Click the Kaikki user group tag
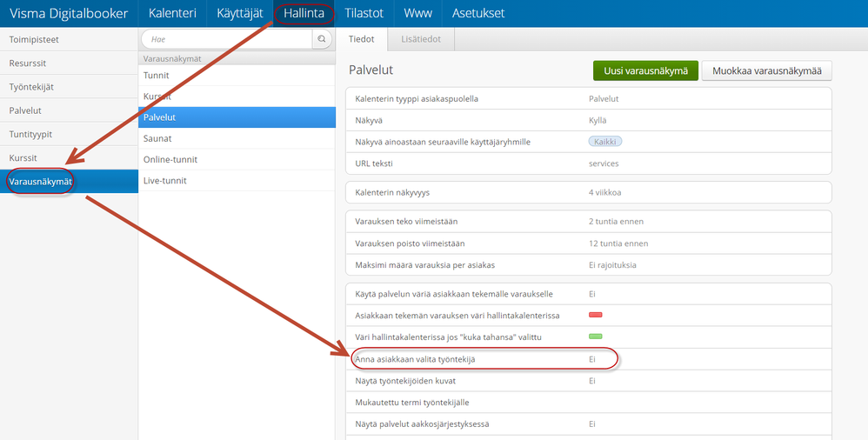 pyautogui.click(x=605, y=142)
